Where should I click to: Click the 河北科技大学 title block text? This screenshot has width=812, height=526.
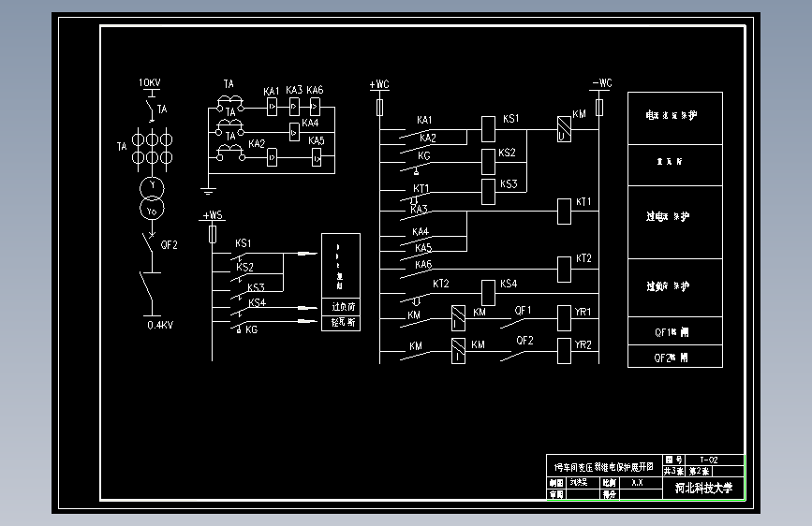point(703,488)
